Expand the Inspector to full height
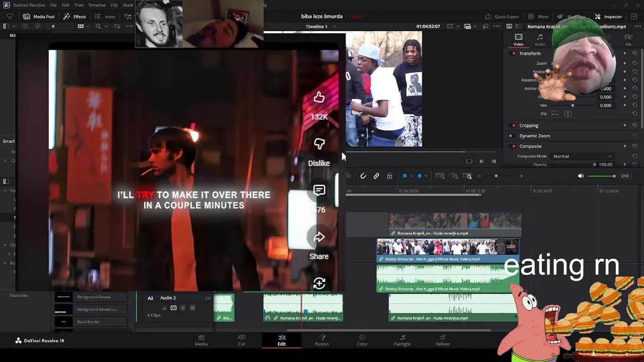This screenshot has width=644, height=362. pos(634,17)
